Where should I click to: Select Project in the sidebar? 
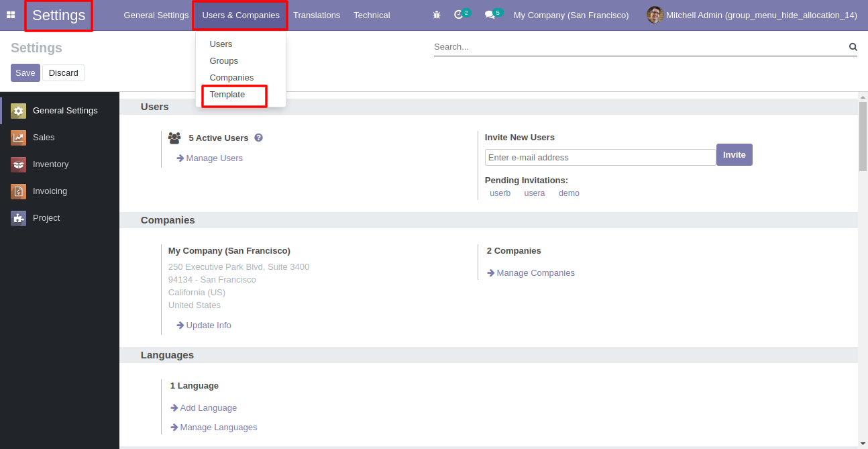tap(60, 218)
